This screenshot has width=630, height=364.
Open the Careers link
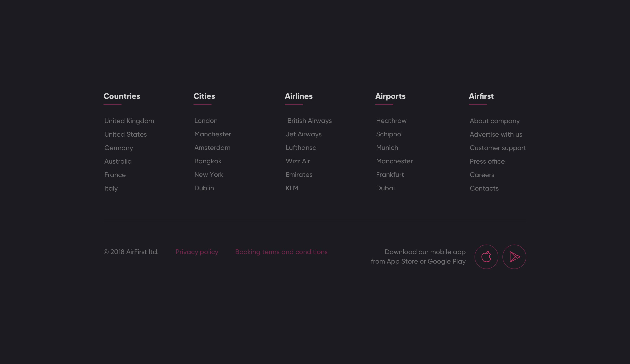pos(482,175)
